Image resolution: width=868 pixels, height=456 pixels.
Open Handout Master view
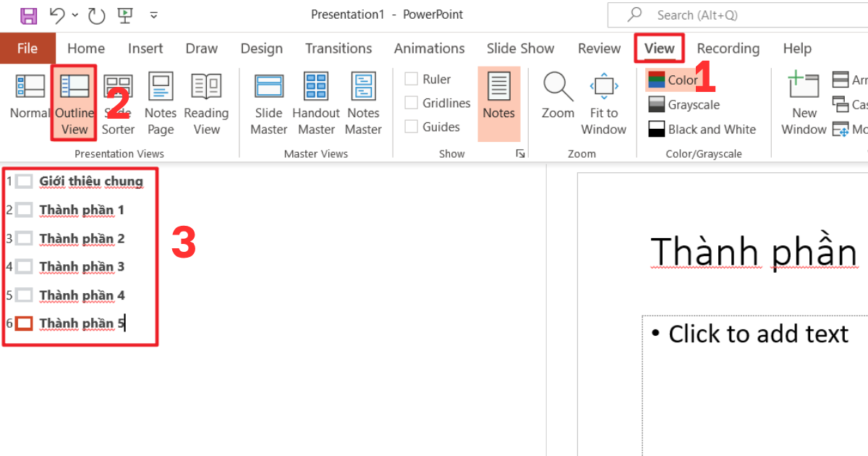[x=316, y=104]
